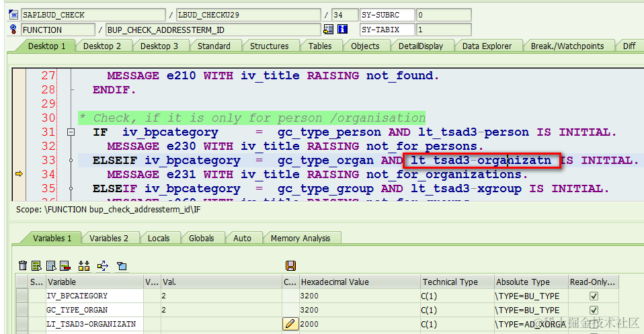Image resolution: width=644 pixels, height=334 pixels.
Task: Open the Diff tab
Action: click(x=629, y=46)
